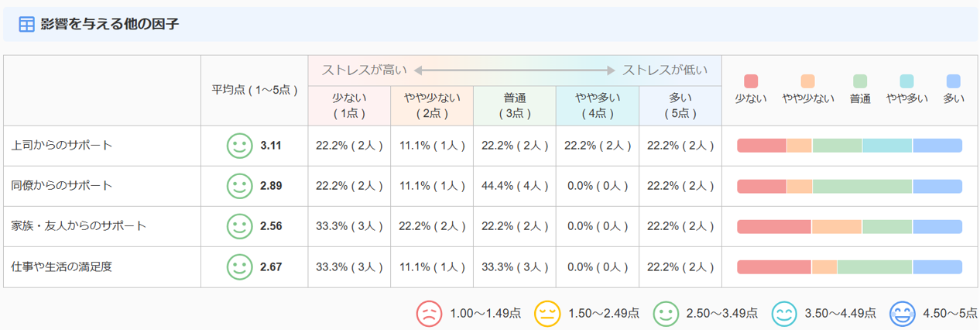Viewport: 980px width, 330px height.
Task: Click the blue grinning face legend icon
Action: tap(903, 313)
